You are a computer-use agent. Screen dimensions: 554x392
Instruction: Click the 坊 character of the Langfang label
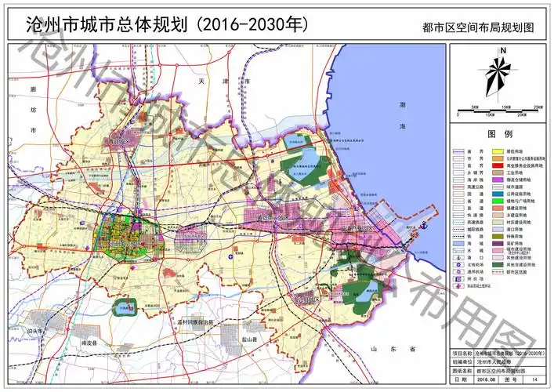tap(33, 110)
